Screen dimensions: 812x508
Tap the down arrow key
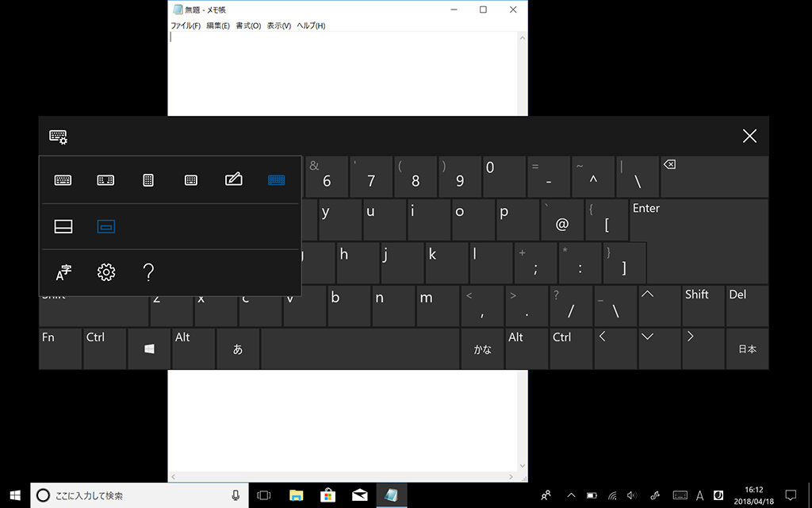(660, 349)
